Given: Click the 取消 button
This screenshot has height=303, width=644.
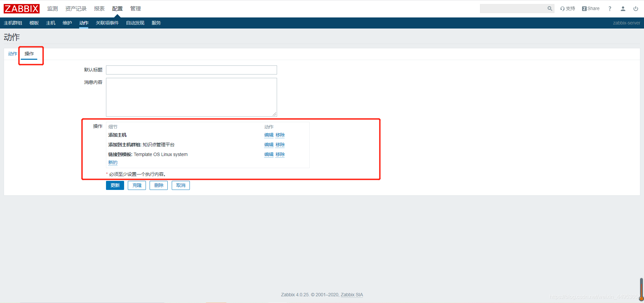Looking at the screenshot, I should click(x=181, y=185).
